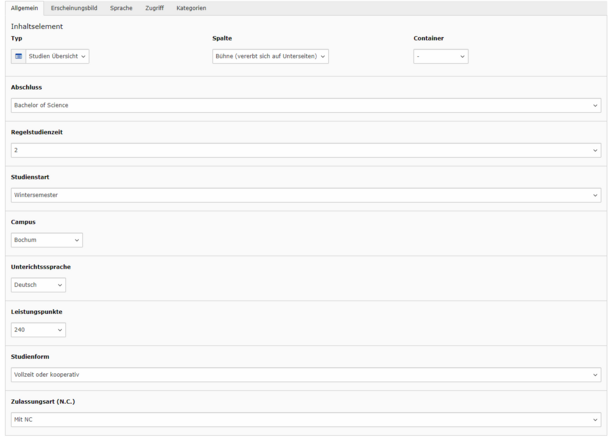Open the Unterrichtssprache dropdown showing Deutsch

38,285
